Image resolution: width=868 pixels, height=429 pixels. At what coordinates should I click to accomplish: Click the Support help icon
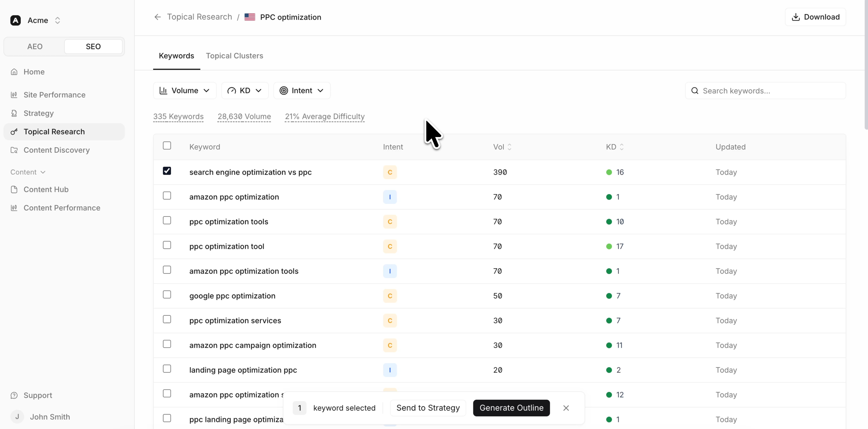tap(14, 395)
